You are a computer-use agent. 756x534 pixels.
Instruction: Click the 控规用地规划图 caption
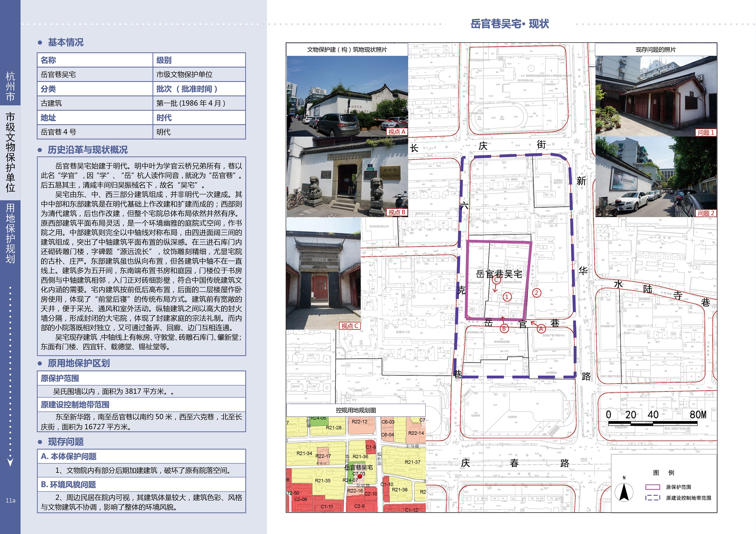pos(356,410)
